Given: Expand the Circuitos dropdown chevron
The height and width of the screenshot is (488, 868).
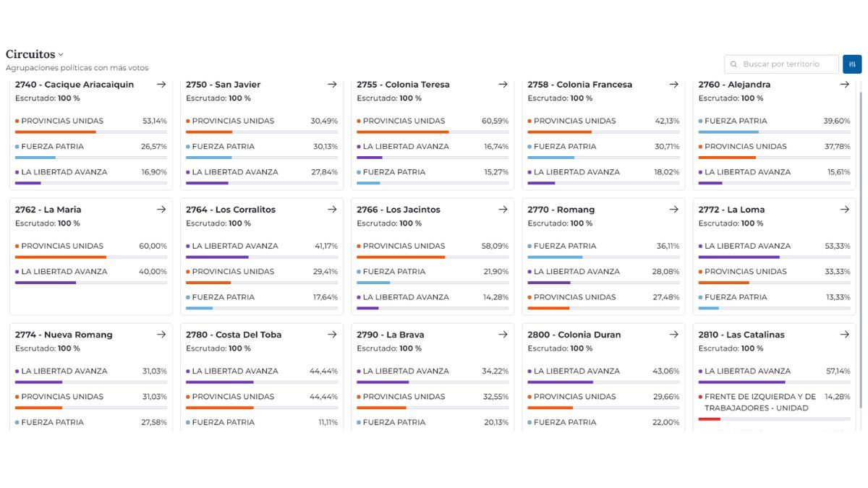Looking at the screenshot, I should click(61, 54).
